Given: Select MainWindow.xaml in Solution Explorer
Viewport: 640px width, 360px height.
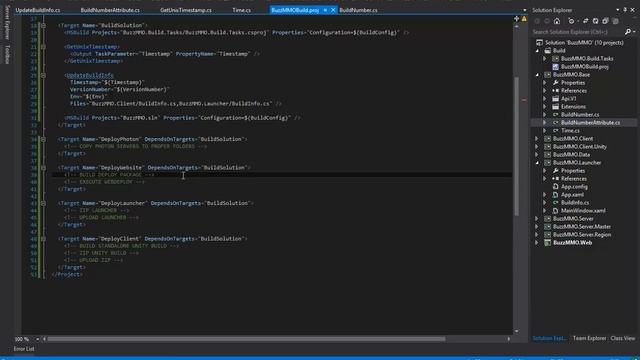Looking at the screenshot, I should [x=583, y=211].
